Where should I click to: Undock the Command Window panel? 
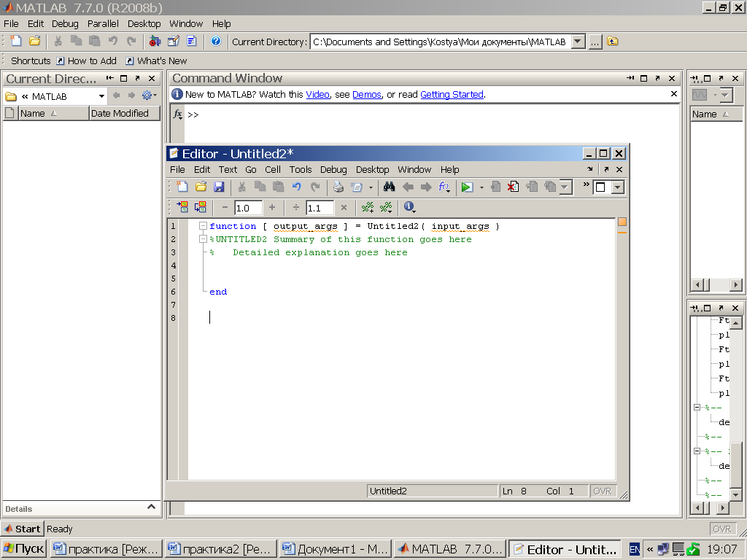[657, 78]
